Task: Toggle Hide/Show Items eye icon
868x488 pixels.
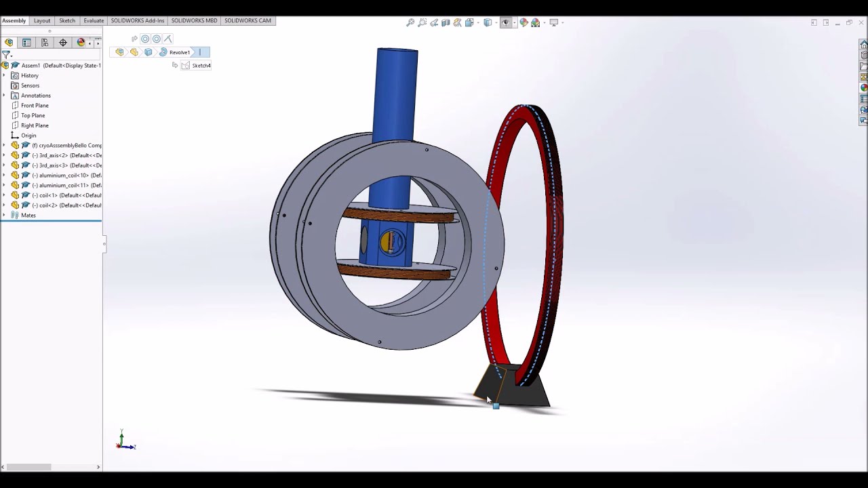Action: pyautogui.click(x=505, y=22)
